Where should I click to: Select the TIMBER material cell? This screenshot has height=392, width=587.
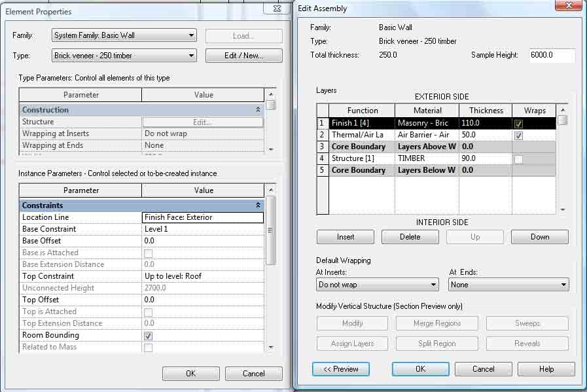click(427, 158)
